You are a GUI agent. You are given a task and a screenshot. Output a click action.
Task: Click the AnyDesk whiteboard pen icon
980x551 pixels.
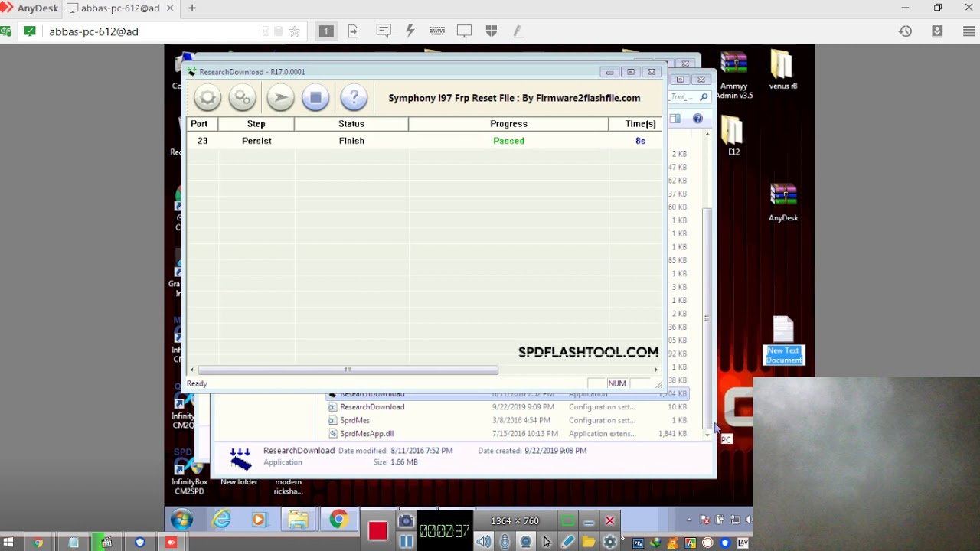point(518,31)
